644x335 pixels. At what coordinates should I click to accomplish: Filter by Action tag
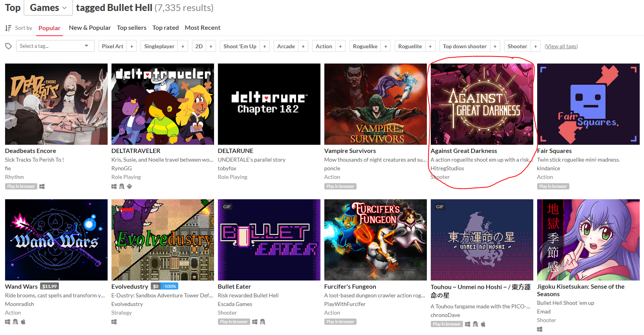tap(324, 46)
